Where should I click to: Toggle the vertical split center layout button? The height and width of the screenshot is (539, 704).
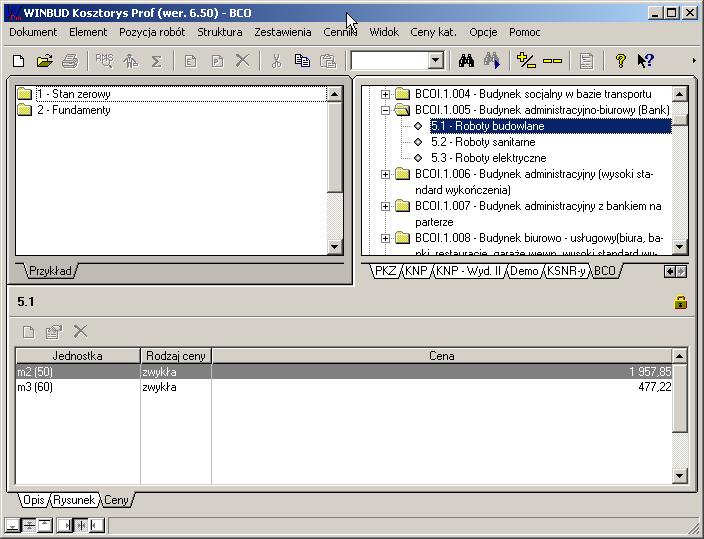click(x=81, y=525)
